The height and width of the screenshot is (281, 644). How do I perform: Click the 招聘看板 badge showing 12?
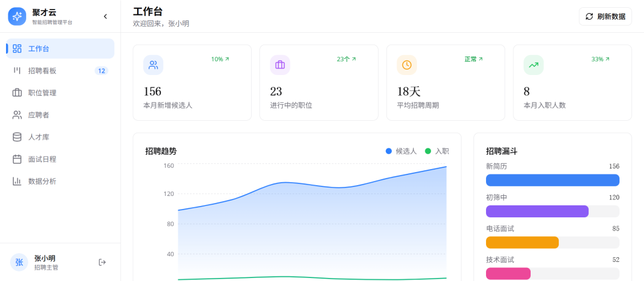[101, 71]
